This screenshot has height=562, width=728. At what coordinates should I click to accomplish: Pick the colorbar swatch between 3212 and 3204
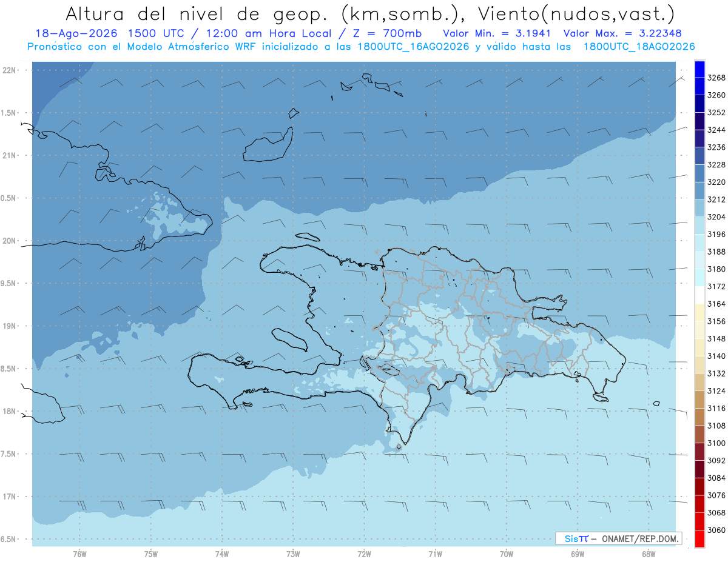tap(699, 209)
